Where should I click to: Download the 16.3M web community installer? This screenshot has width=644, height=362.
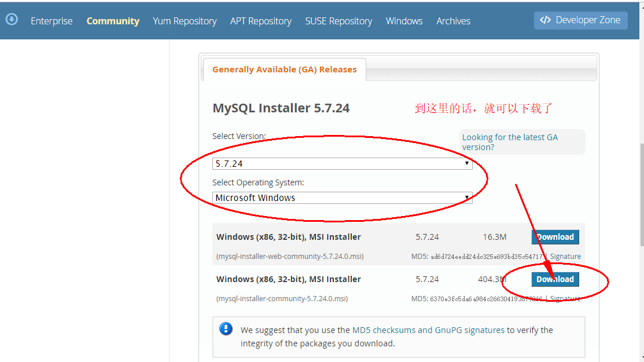coord(555,236)
